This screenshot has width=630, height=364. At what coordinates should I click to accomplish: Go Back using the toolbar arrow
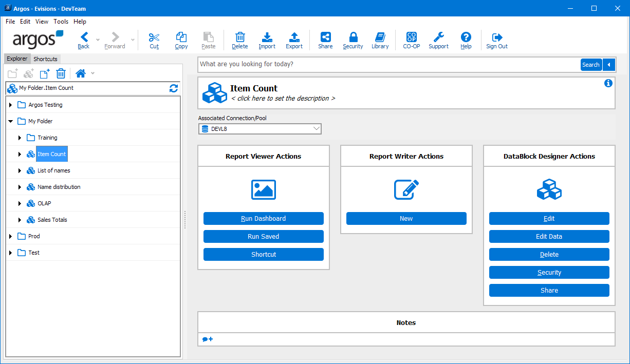pos(84,37)
